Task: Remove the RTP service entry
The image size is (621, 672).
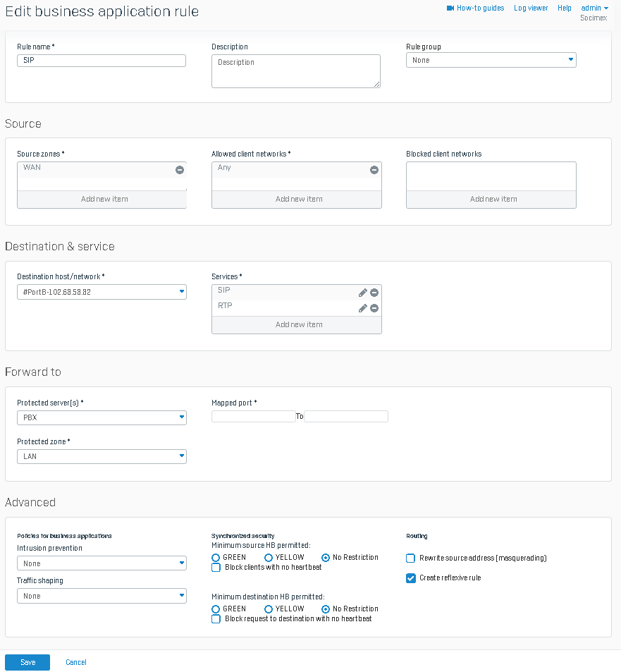Action: (374, 308)
